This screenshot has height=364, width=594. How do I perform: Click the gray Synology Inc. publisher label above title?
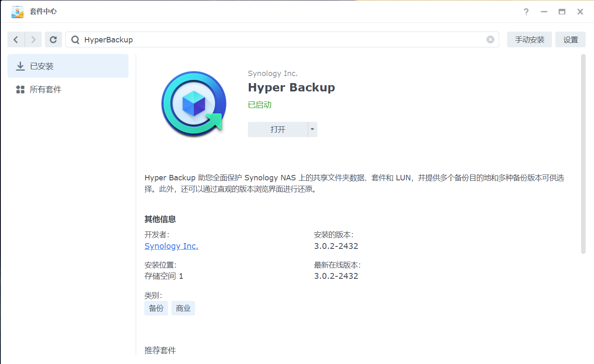point(273,74)
